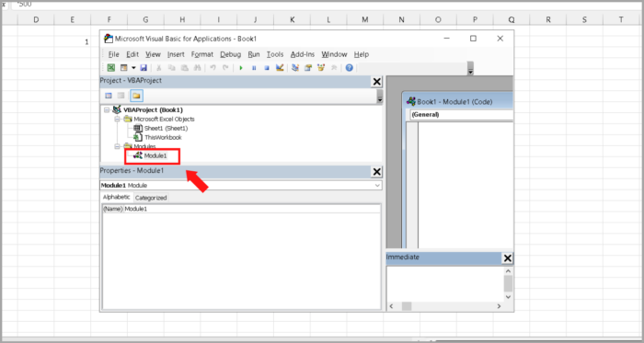Click the Break pause icon

pos(254,68)
